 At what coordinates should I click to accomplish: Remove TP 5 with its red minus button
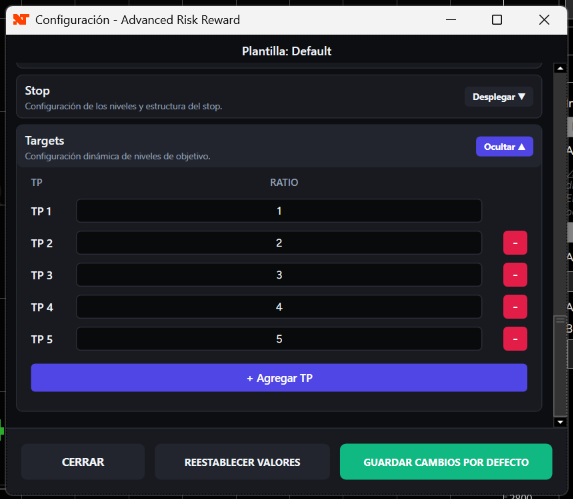pos(515,339)
